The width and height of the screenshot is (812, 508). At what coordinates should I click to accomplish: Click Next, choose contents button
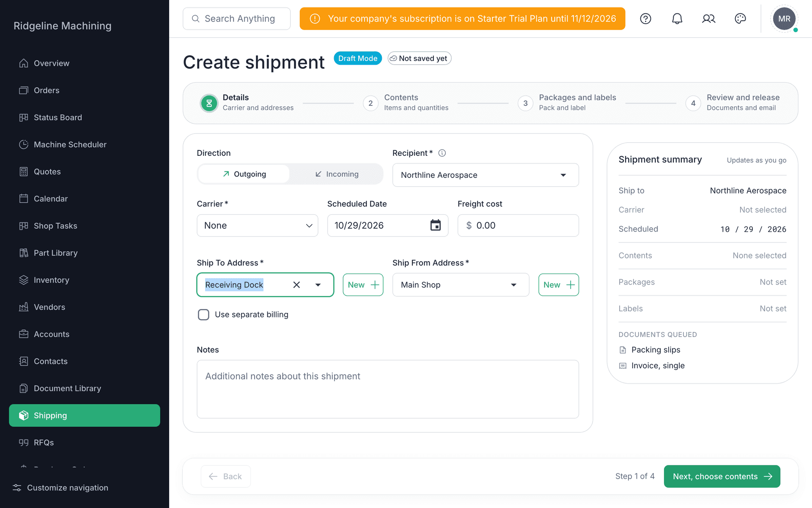point(722,476)
